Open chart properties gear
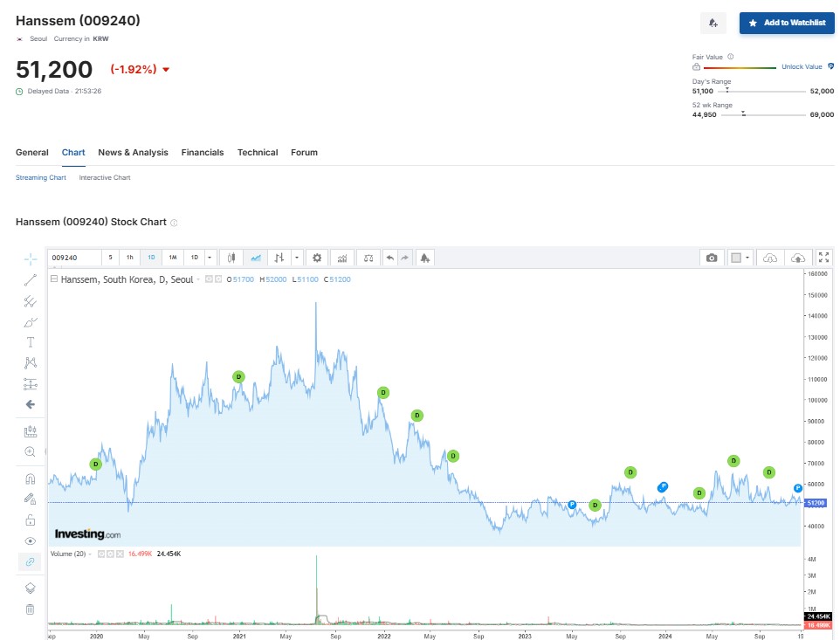Viewport: 840px width, 640px height. click(317, 258)
